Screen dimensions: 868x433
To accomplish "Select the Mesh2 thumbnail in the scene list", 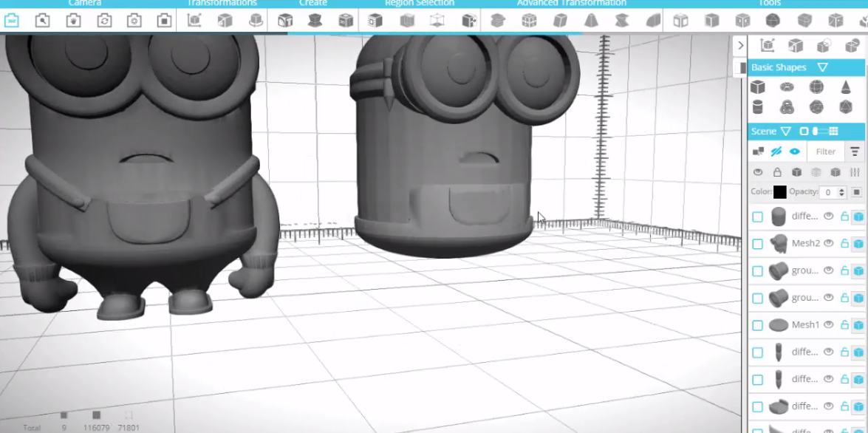I will point(779,243).
